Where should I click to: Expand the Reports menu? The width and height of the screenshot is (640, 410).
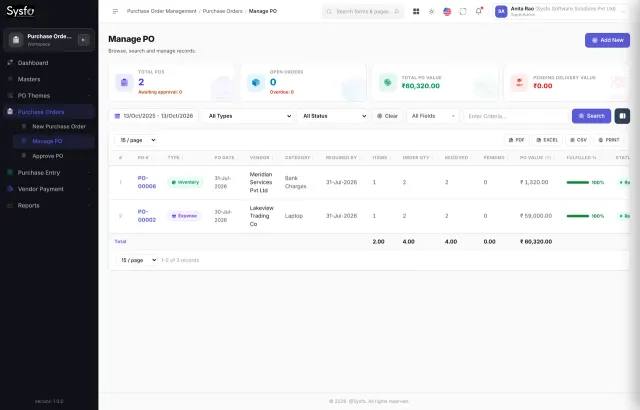tap(49, 205)
